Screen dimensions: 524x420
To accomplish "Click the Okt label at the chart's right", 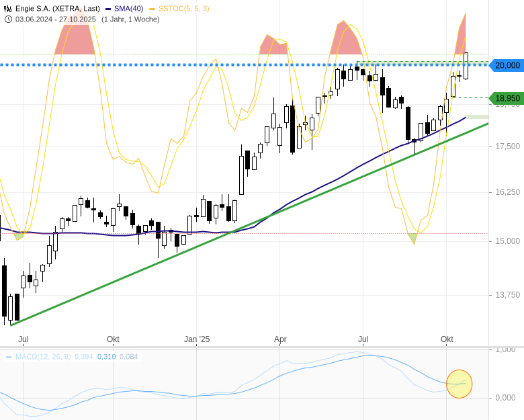I will [447, 339].
